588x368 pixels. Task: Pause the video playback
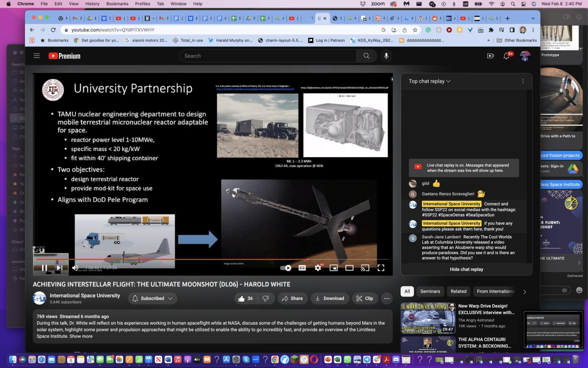[44, 268]
